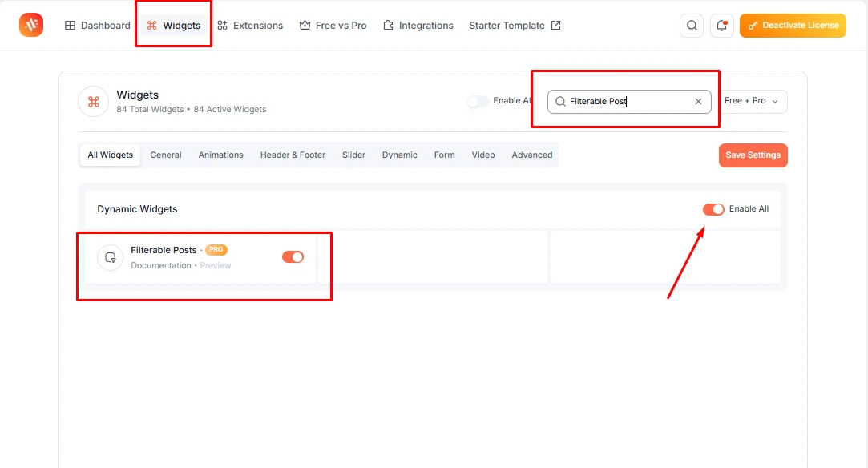
Task: Click the Filterable Posts widget icon
Action: point(110,258)
